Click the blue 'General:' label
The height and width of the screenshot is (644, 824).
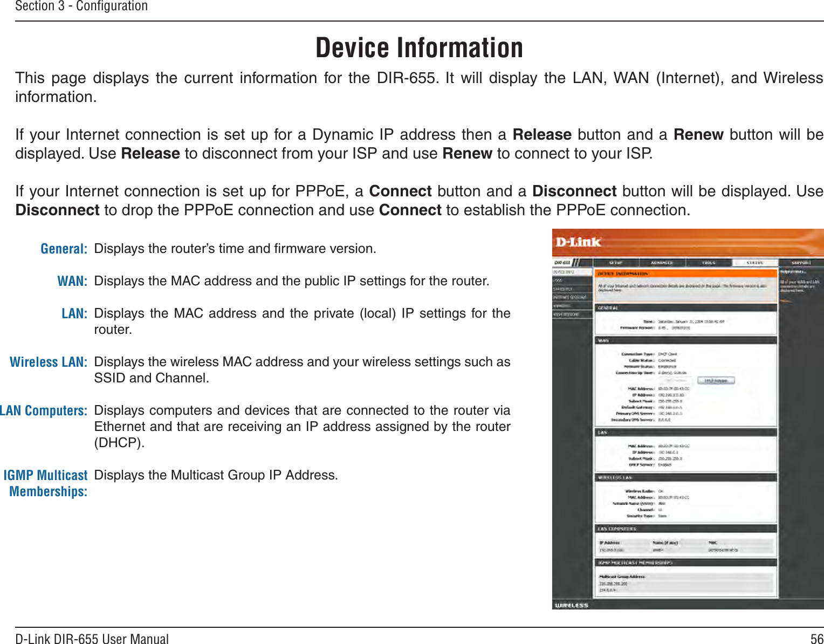pyautogui.click(x=64, y=249)
